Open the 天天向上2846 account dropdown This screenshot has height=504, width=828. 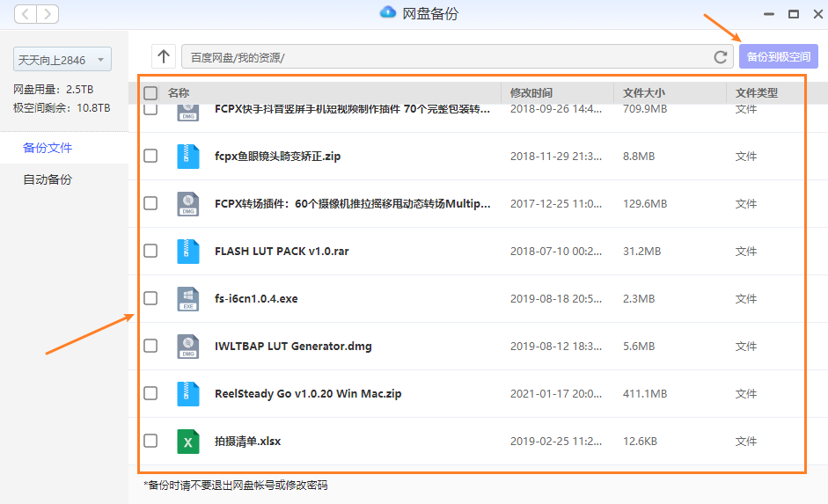62,60
